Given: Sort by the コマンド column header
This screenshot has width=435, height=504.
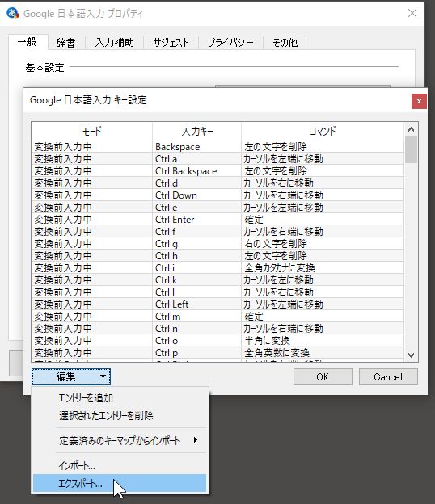Looking at the screenshot, I should (323, 131).
